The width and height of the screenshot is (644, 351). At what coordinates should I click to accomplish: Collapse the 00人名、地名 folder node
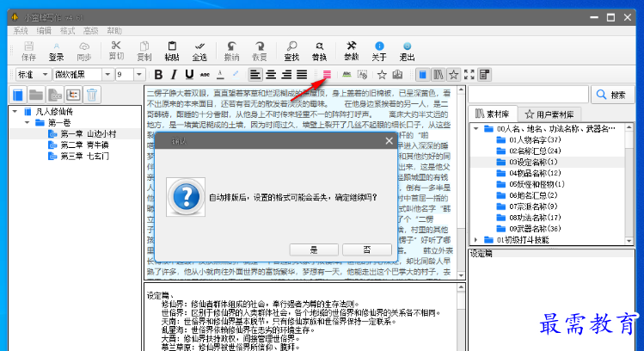476,129
